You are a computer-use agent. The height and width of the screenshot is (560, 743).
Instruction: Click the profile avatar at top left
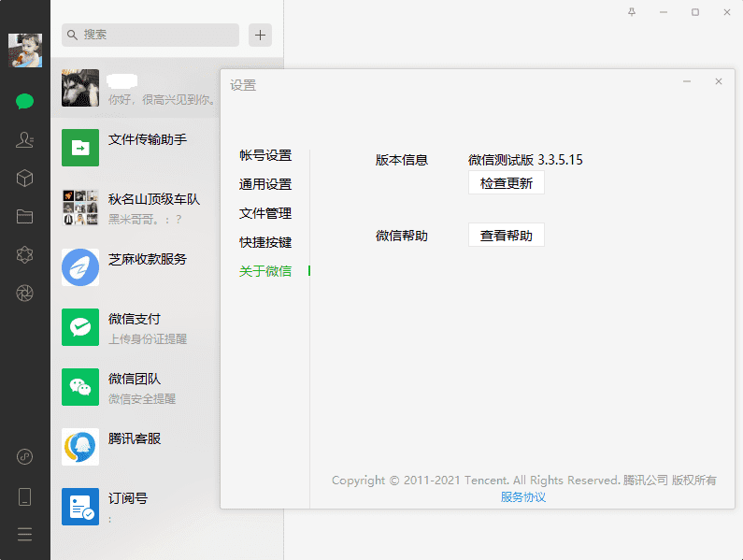pyautogui.click(x=25, y=50)
